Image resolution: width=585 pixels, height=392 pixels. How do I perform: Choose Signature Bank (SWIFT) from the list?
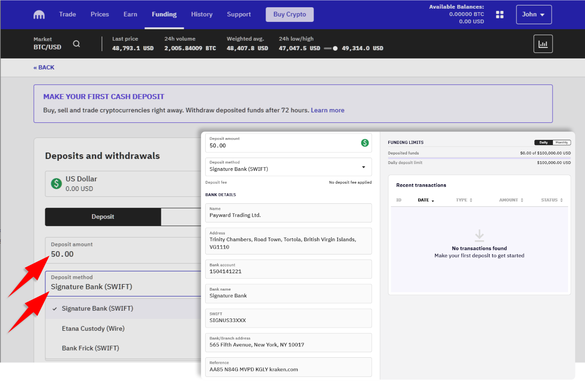pos(123,308)
